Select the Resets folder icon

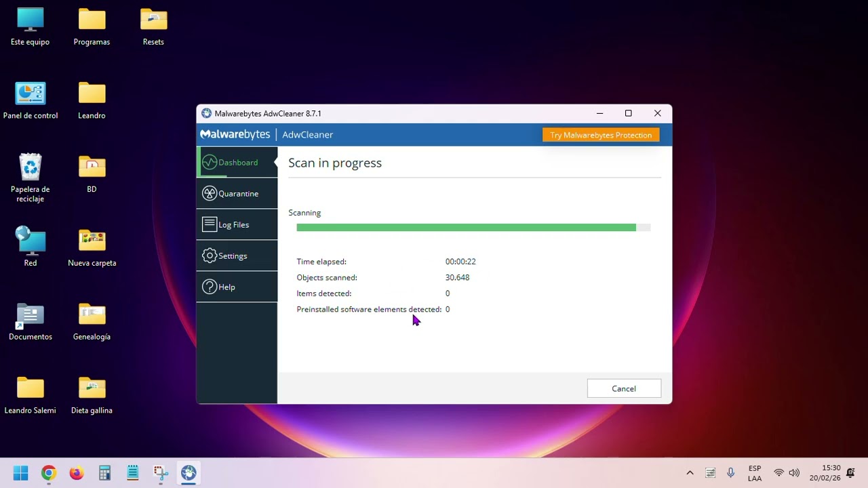click(153, 28)
